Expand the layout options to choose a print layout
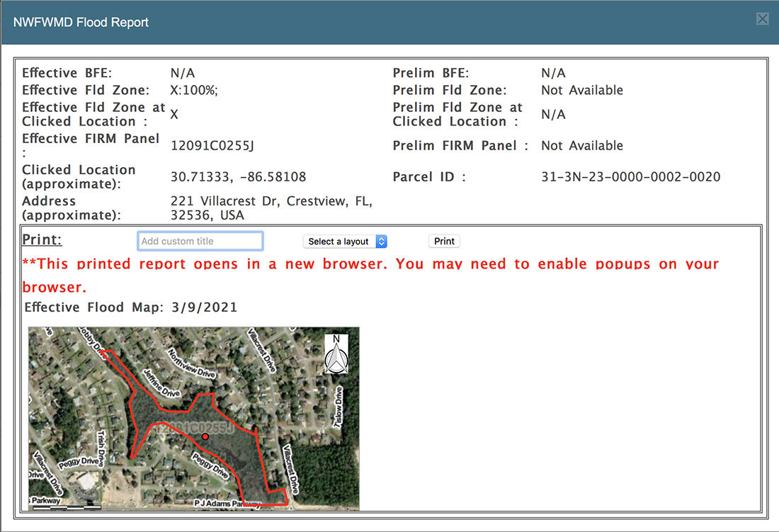The height and width of the screenshot is (532, 779). pyautogui.click(x=345, y=241)
